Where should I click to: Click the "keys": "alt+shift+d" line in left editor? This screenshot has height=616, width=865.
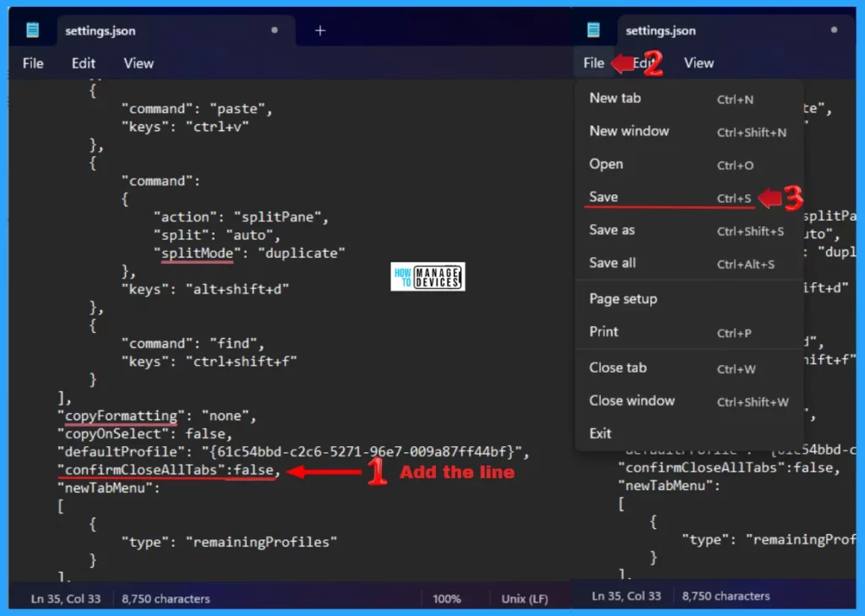[205, 289]
